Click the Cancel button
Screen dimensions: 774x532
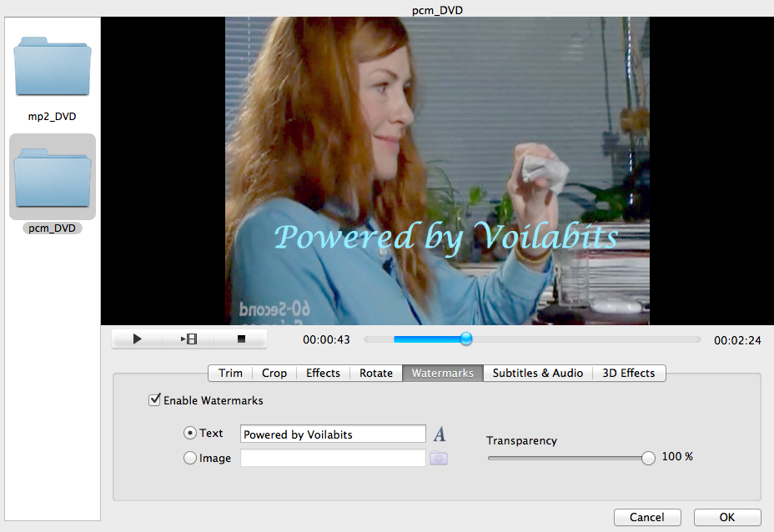click(647, 517)
